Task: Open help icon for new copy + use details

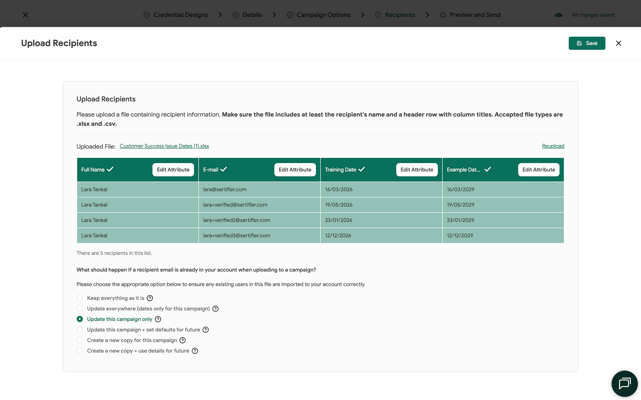Action: (195, 351)
